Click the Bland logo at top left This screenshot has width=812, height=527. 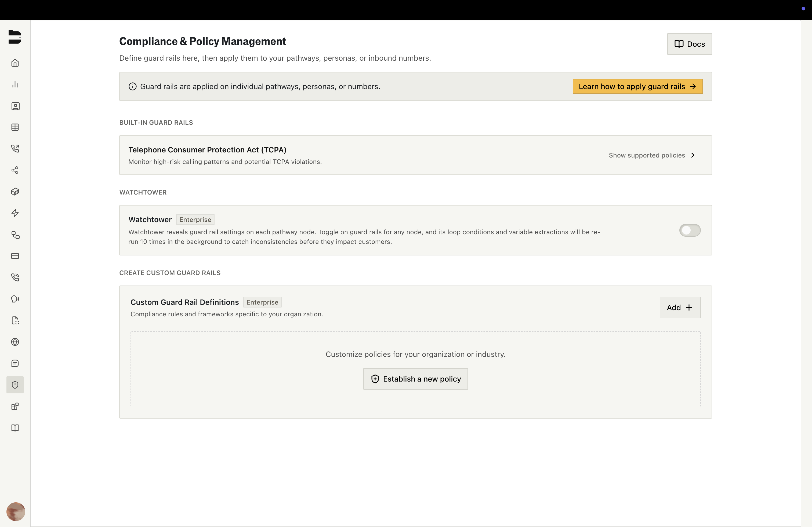(x=15, y=37)
